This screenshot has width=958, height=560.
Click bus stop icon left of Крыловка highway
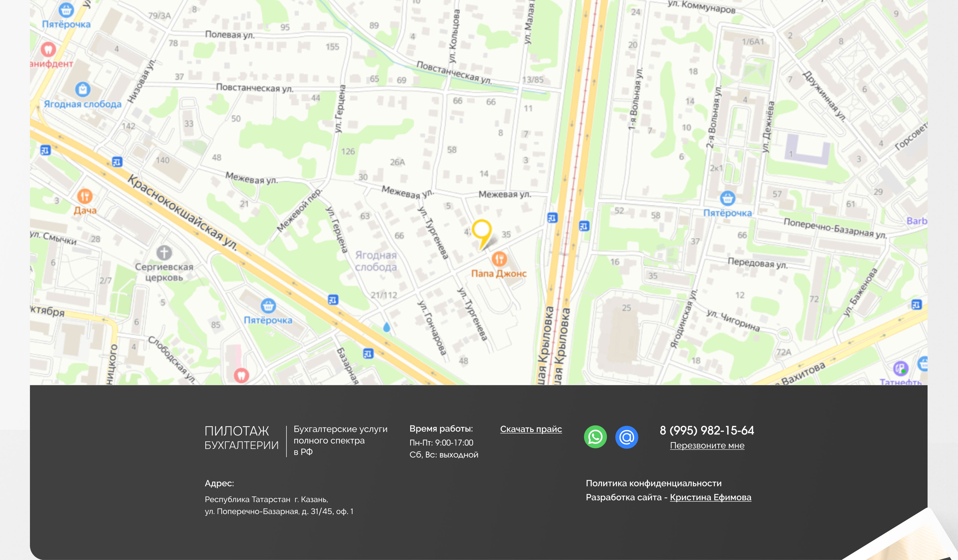552,218
